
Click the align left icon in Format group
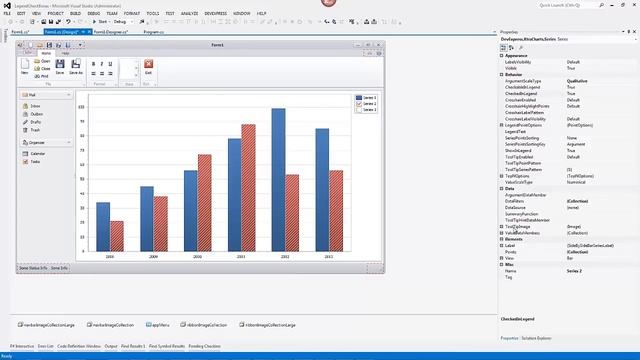(x=93, y=73)
